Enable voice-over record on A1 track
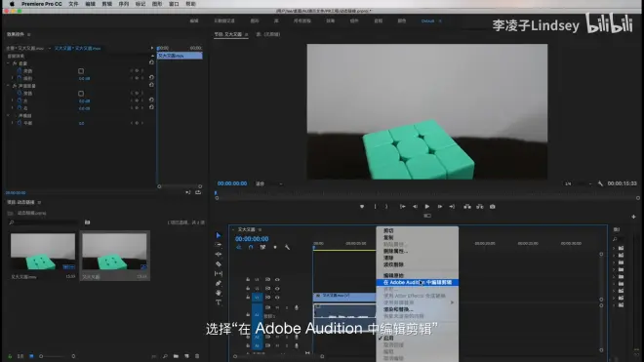Image resolution: width=644 pixels, height=362 pixels. click(297, 307)
